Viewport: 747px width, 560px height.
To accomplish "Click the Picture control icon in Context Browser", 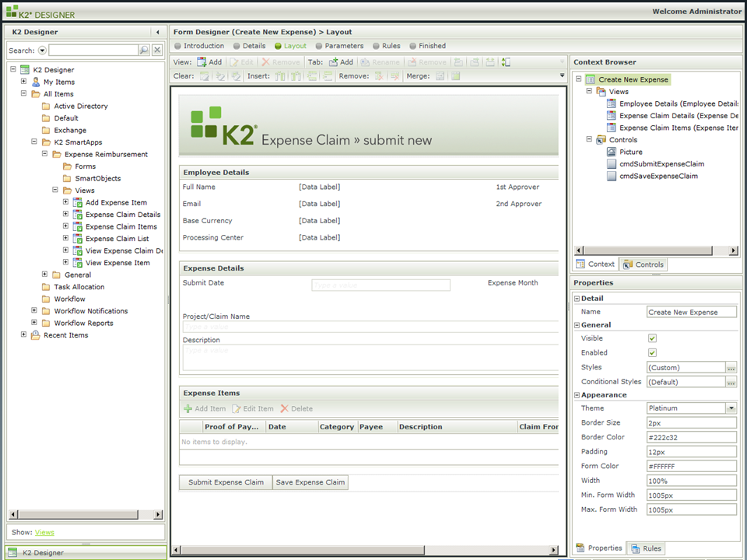I will [612, 152].
